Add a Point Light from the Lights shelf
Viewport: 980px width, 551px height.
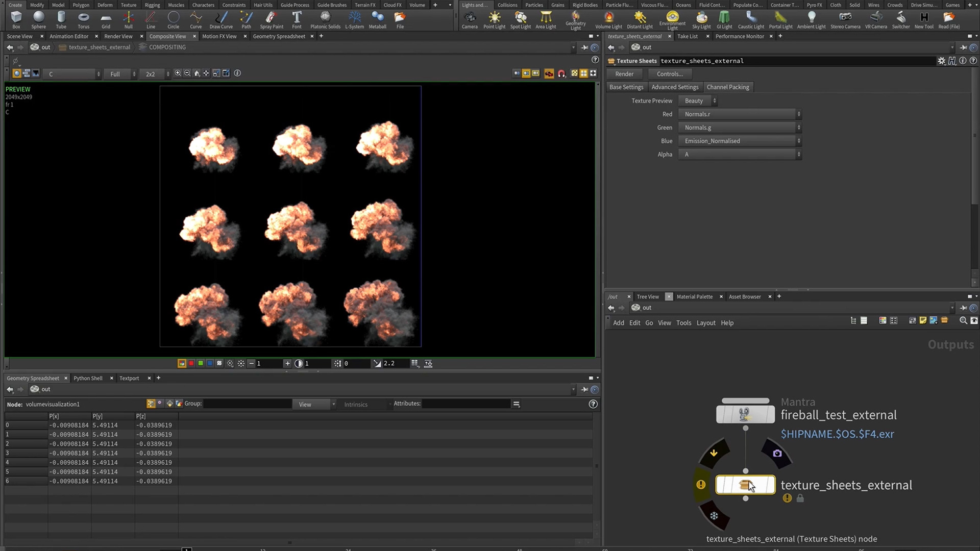click(494, 19)
